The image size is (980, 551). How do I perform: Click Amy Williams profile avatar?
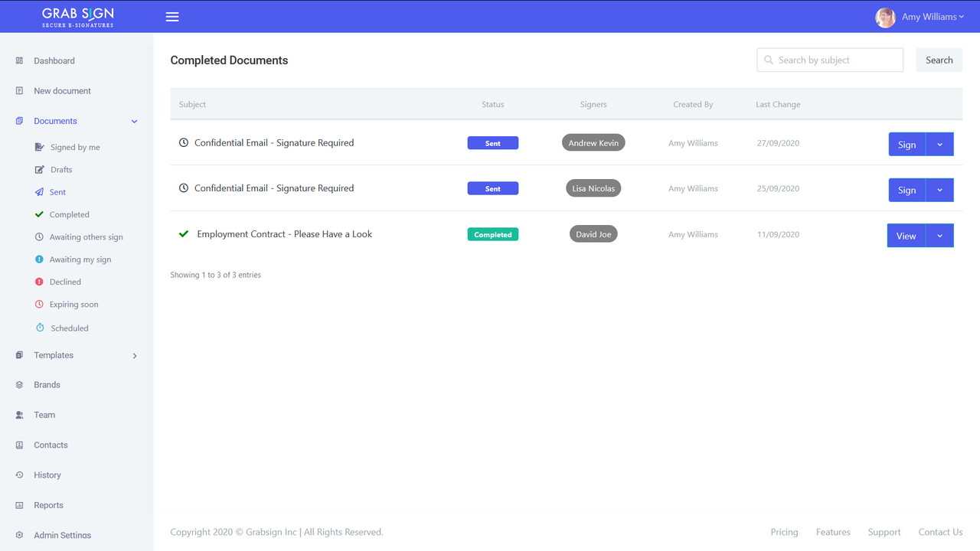point(885,17)
